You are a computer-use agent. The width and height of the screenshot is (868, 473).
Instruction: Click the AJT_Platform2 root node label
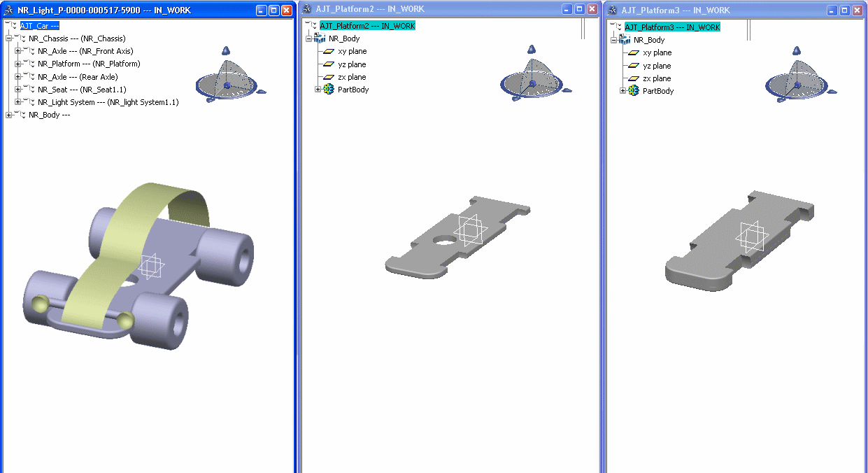tap(368, 26)
